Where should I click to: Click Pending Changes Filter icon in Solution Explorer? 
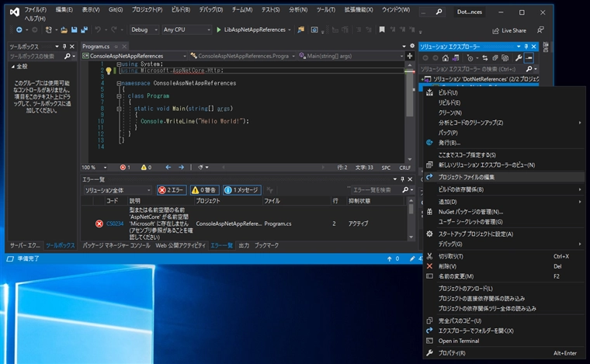470,58
